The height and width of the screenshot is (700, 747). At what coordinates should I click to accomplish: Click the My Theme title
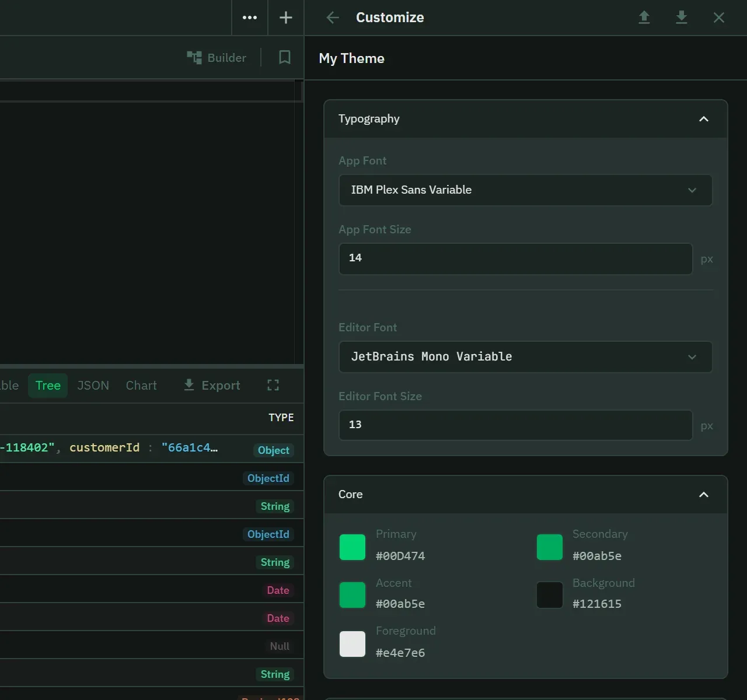pos(351,58)
